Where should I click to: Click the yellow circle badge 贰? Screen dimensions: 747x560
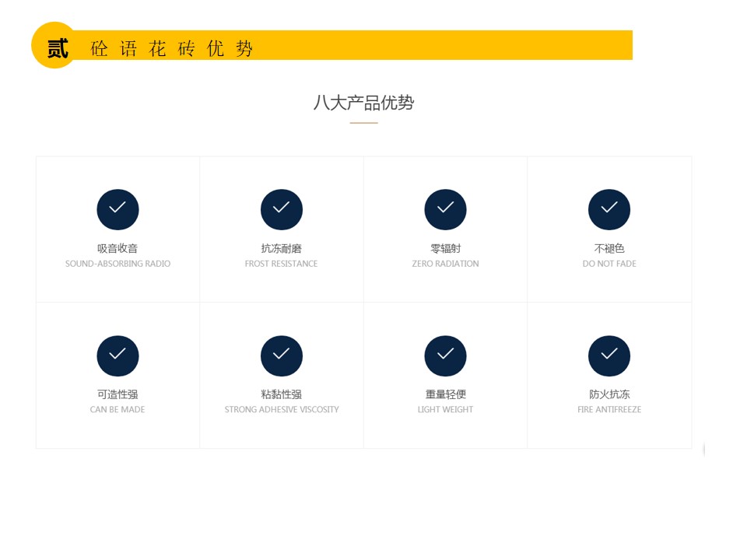tap(54, 46)
